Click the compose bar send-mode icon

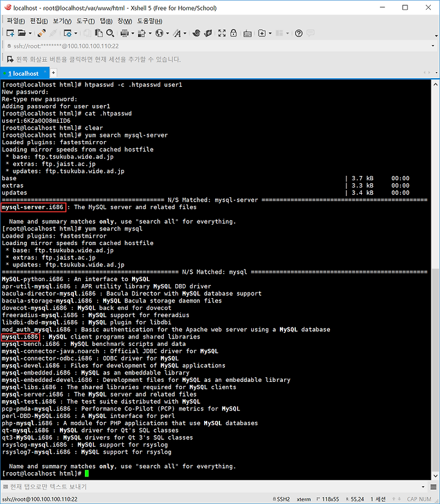tap(5, 487)
